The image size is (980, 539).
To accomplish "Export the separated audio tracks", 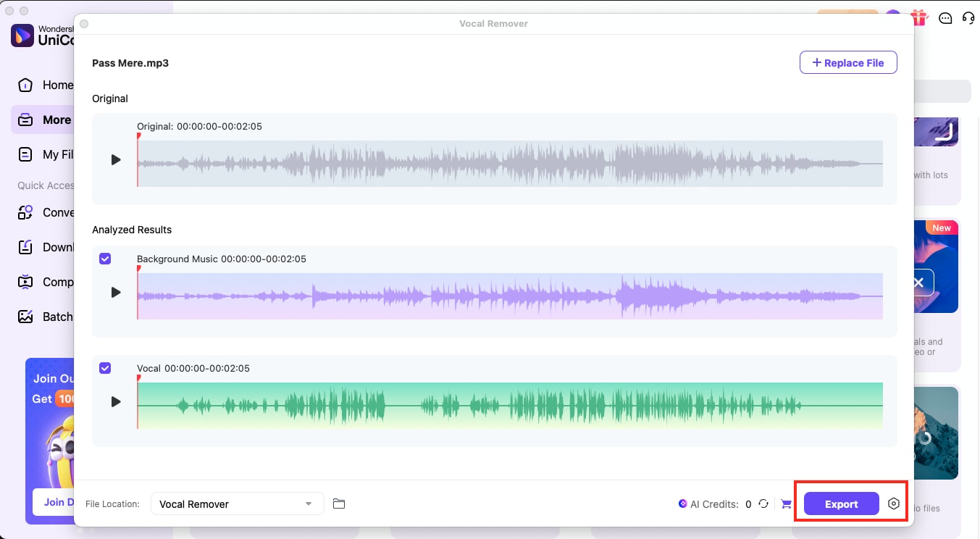I will coord(841,504).
